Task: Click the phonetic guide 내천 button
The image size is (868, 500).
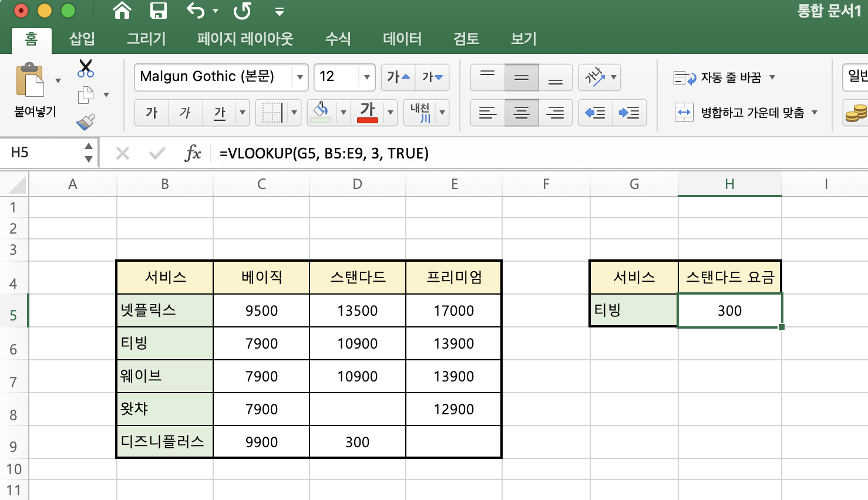Action: coord(420,113)
